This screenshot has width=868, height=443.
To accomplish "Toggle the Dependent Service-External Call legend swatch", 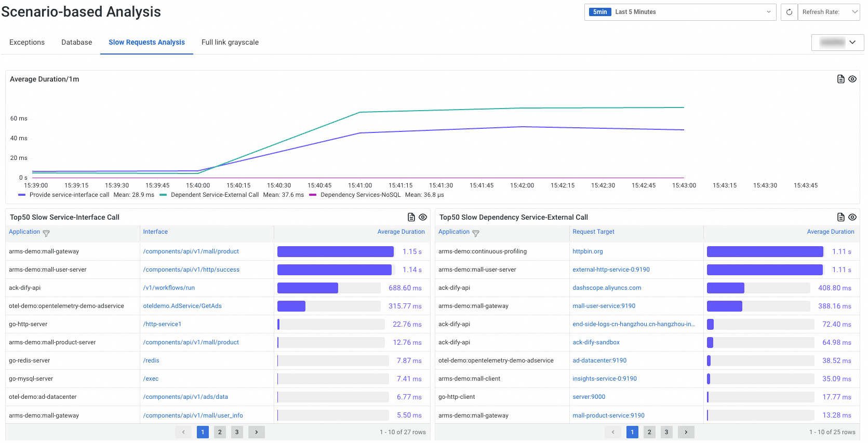I will pyautogui.click(x=164, y=195).
